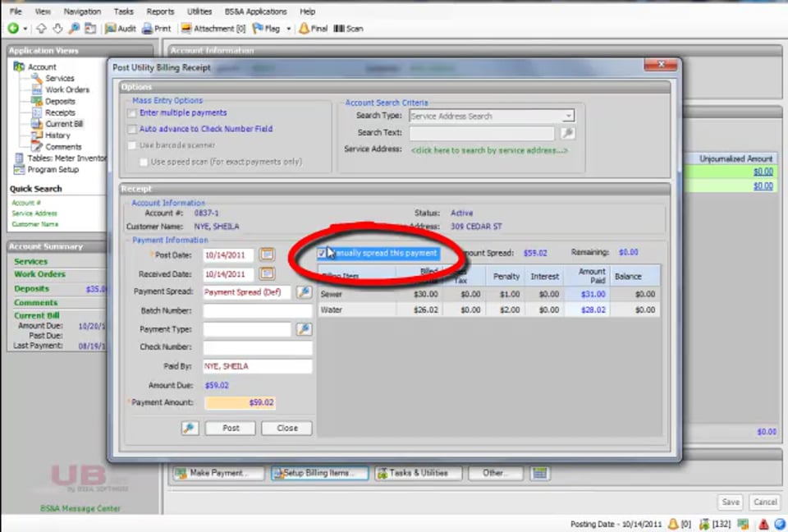Click the search by service address link
The width and height of the screenshot is (788, 532).
[489, 150]
